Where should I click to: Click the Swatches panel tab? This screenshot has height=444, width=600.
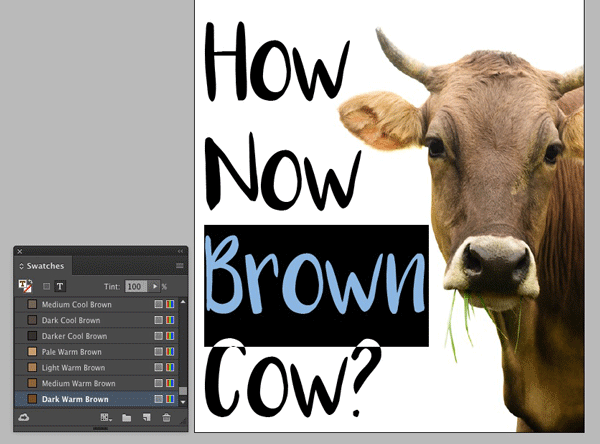click(44, 266)
